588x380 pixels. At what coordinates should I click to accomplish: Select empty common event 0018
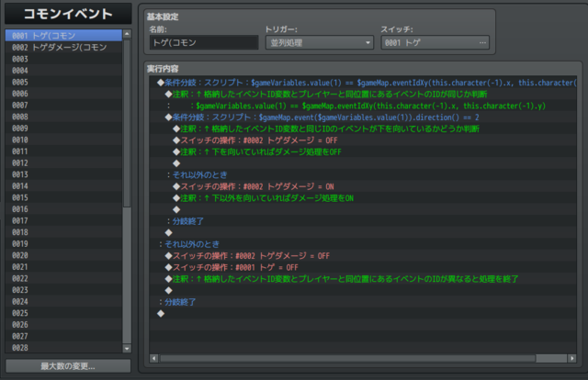point(63,232)
